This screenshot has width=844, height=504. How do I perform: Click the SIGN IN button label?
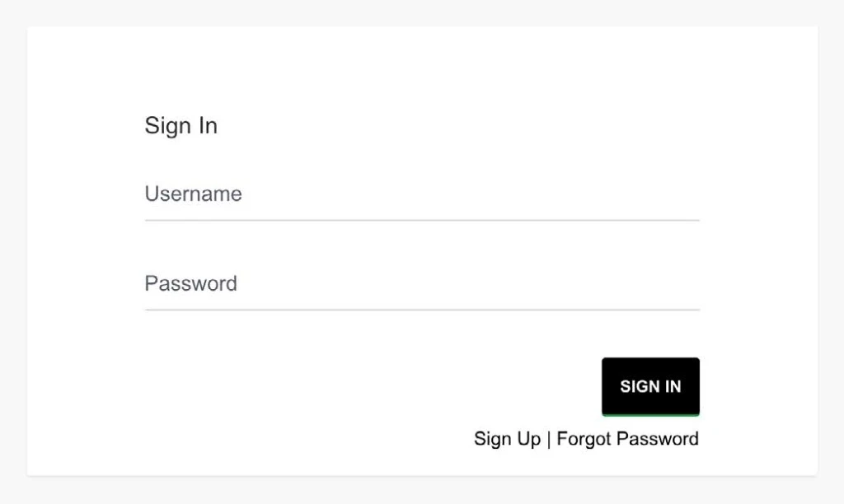click(x=650, y=386)
